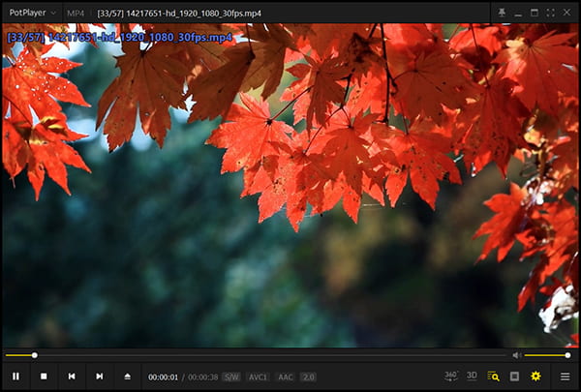Screen dimensions: 581x392
Task: Enable 360 degree video mode
Action: (x=450, y=377)
